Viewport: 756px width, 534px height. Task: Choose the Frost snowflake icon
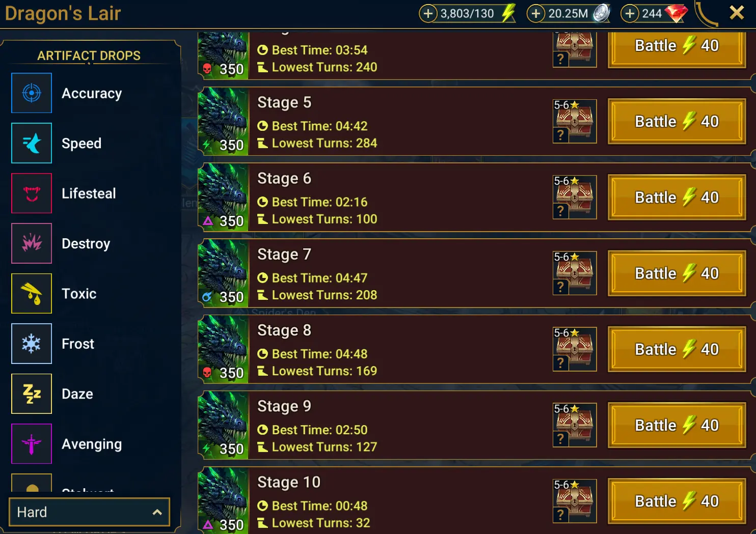click(x=32, y=344)
